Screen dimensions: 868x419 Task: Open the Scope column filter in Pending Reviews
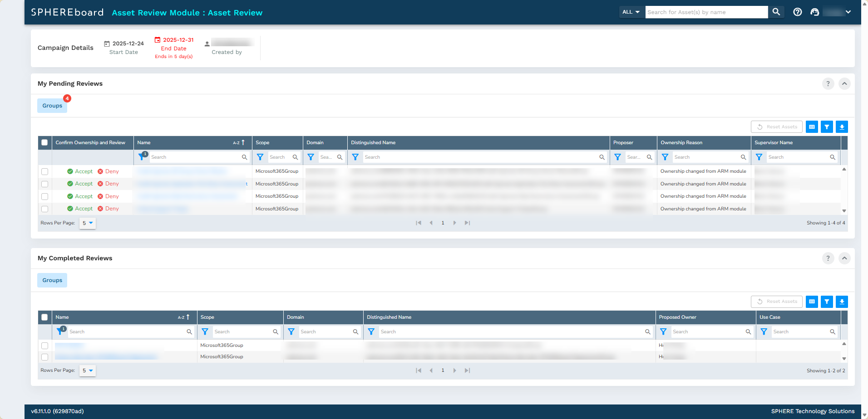260,157
